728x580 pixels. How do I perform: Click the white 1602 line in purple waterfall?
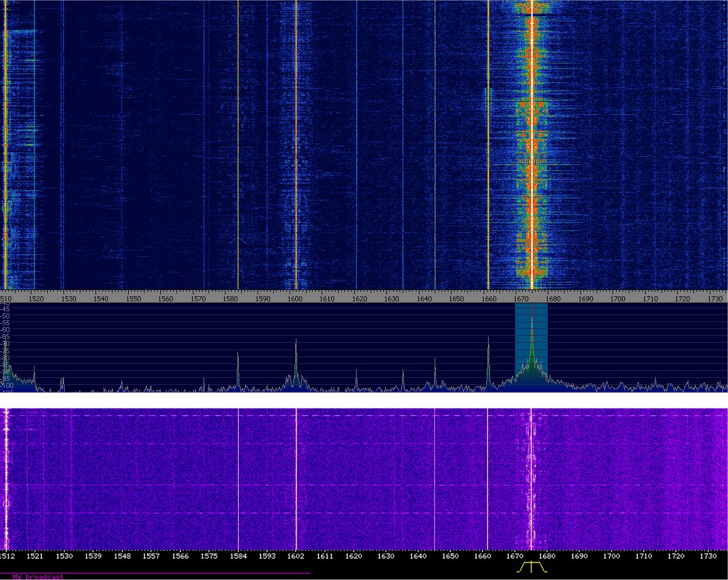[296, 477]
